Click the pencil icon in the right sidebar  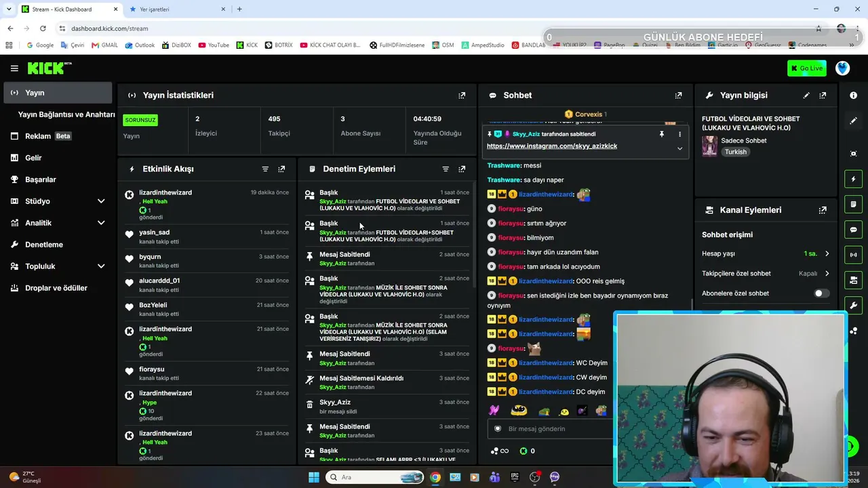(853, 121)
